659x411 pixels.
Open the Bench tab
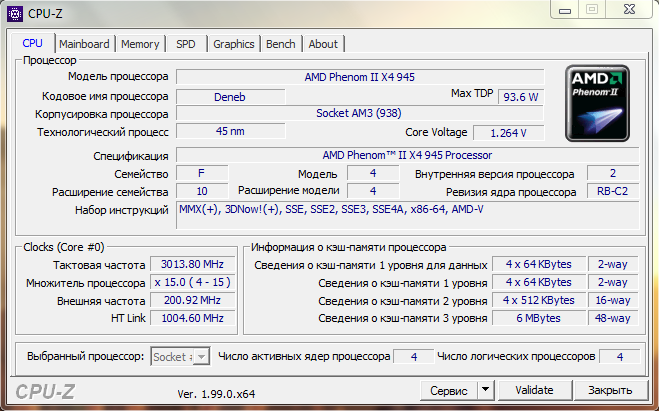(281, 44)
